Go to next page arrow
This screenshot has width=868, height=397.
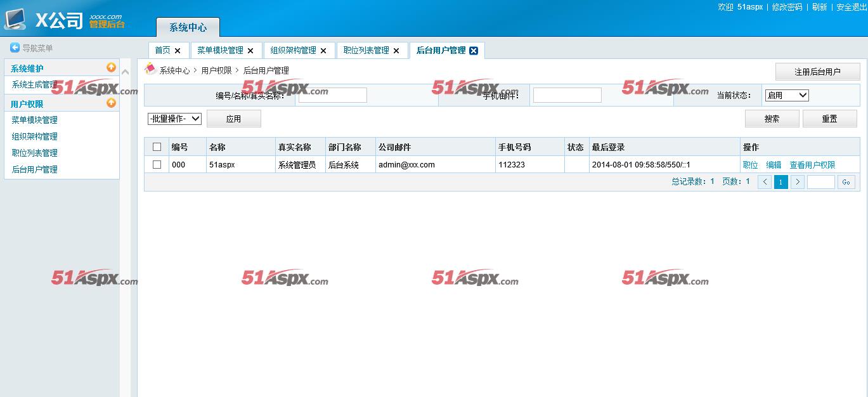pos(798,182)
